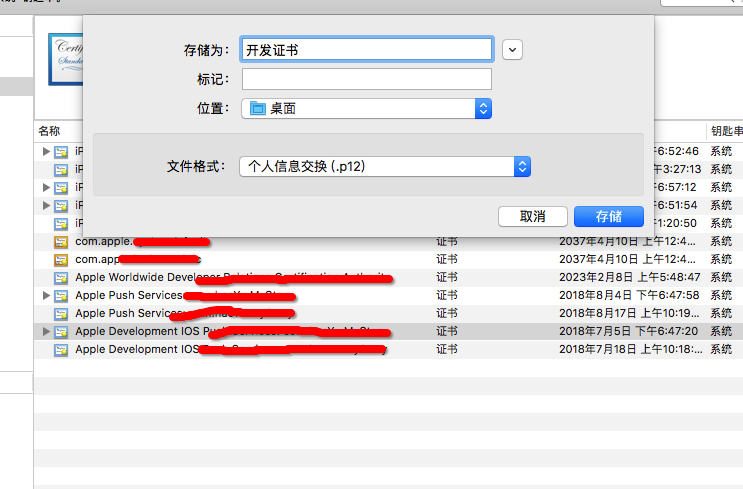Screen dimensions: 743x489
Task: Click the 钥匙串 column header
Action: (726, 131)
